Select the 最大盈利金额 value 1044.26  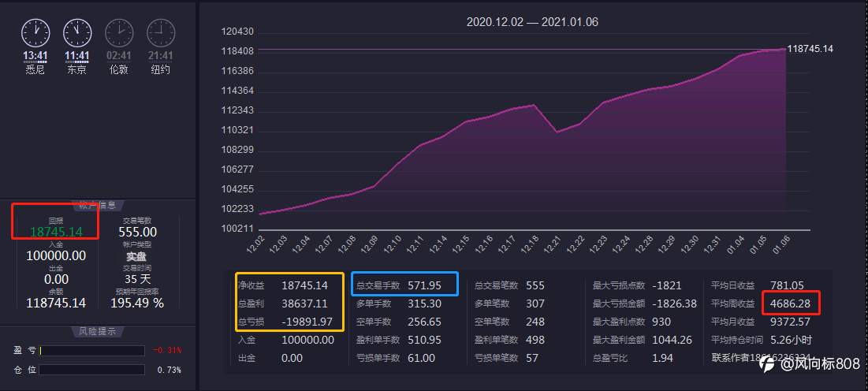tap(672, 340)
